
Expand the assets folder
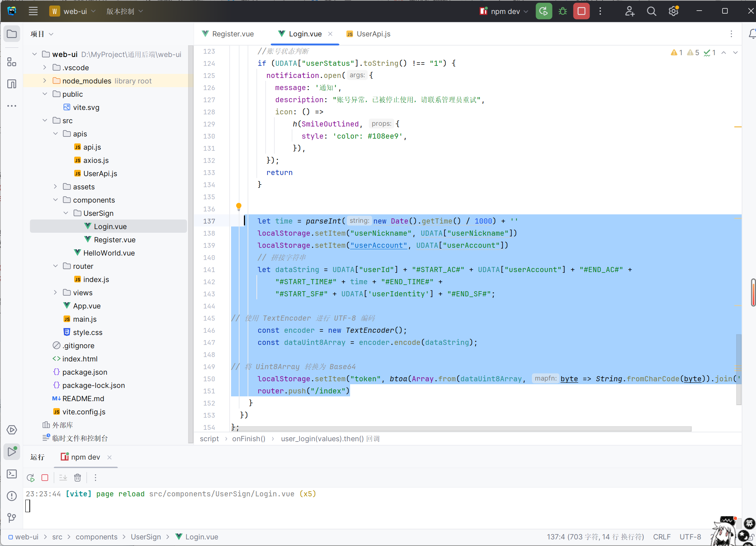point(55,186)
